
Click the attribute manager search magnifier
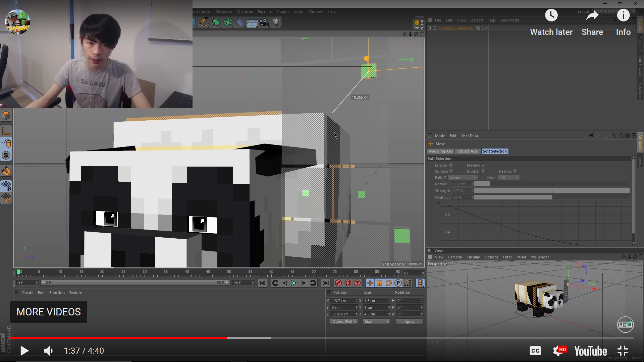pos(614,135)
